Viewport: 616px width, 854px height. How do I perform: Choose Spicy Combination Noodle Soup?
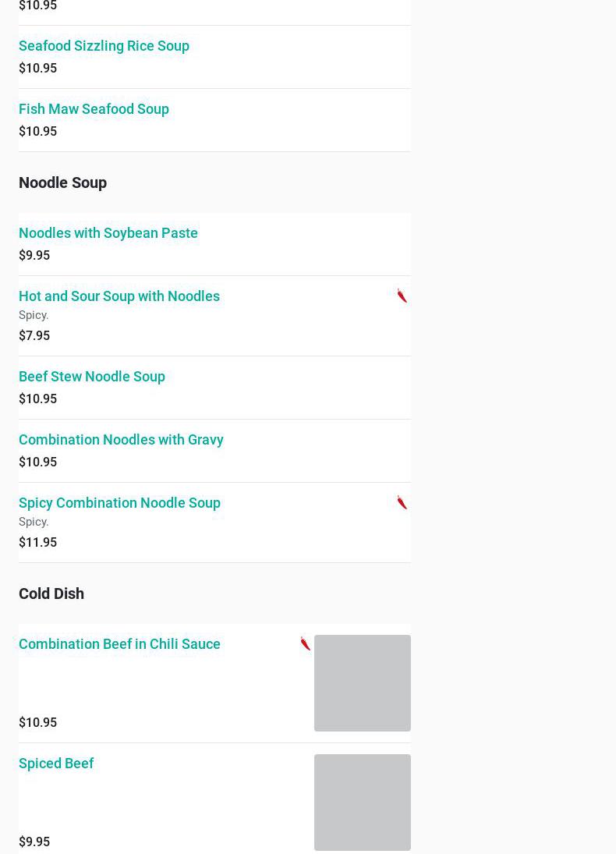119,503
